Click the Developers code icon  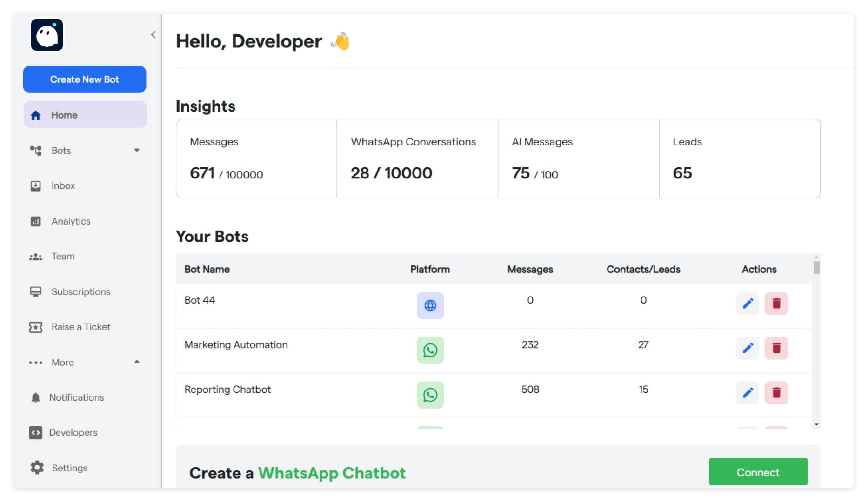[x=36, y=432]
